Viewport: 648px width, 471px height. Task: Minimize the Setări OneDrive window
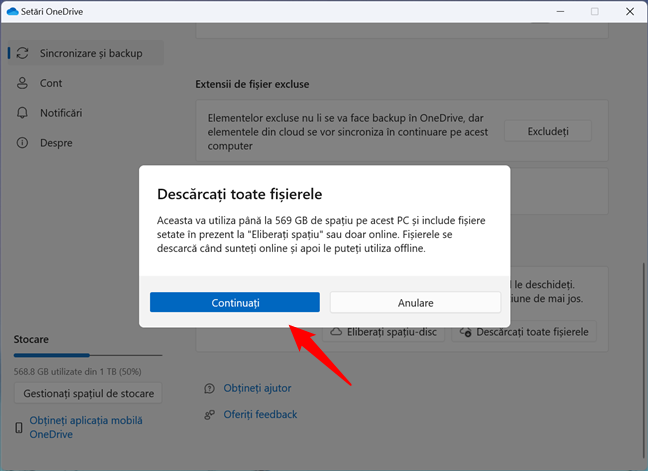click(560, 12)
